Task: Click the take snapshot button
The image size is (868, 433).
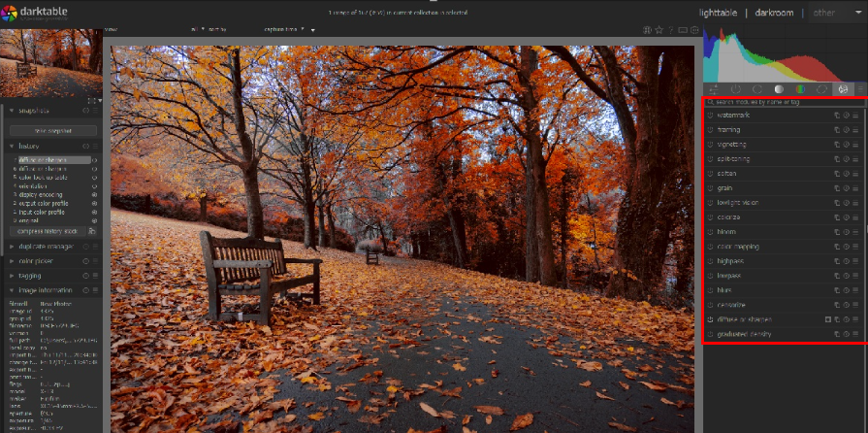Action: click(x=52, y=130)
